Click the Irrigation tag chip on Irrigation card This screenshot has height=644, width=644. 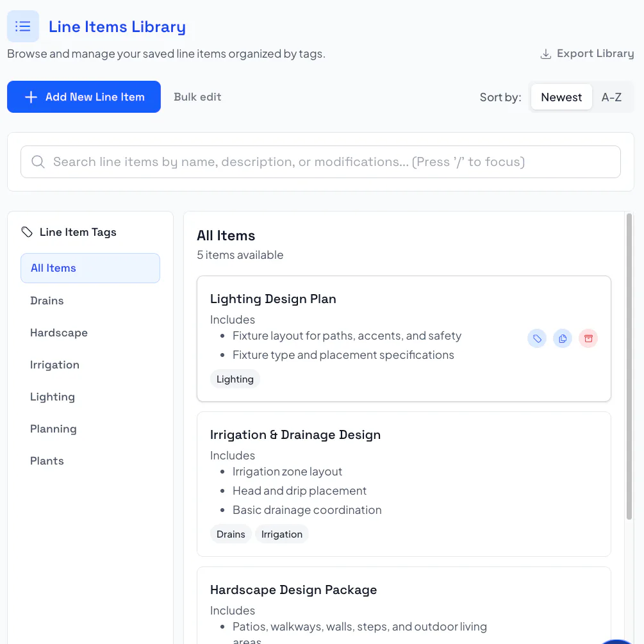pyautogui.click(x=282, y=534)
